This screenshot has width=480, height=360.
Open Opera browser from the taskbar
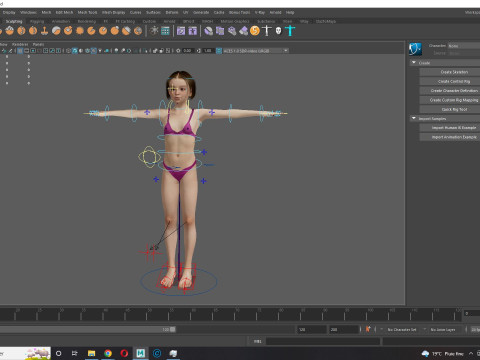pyautogui.click(x=124, y=353)
